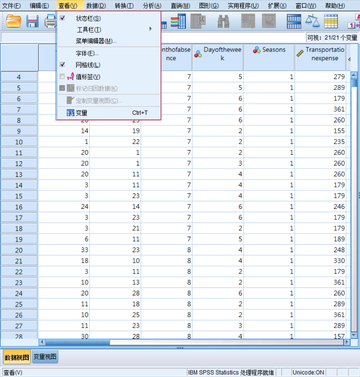The width and height of the screenshot is (360, 377).
Task: Click the vertical scrollbar up arrow
Action: (x=354, y=74)
